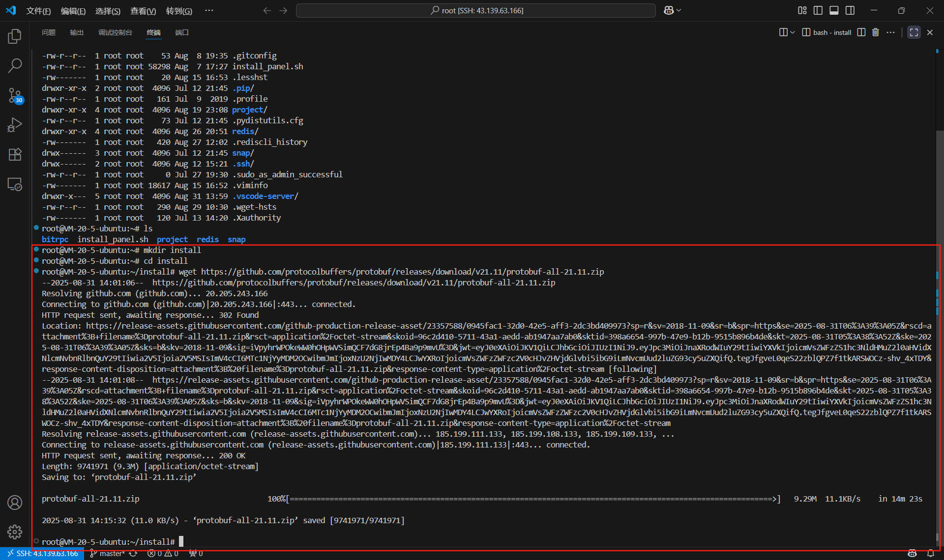Open the Search view
Screen dimensions: 944x560
pyautogui.click(x=15, y=65)
